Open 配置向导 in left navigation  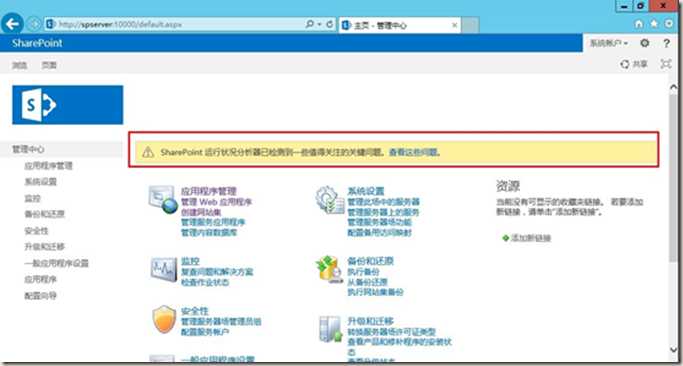[x=41, y=296]
